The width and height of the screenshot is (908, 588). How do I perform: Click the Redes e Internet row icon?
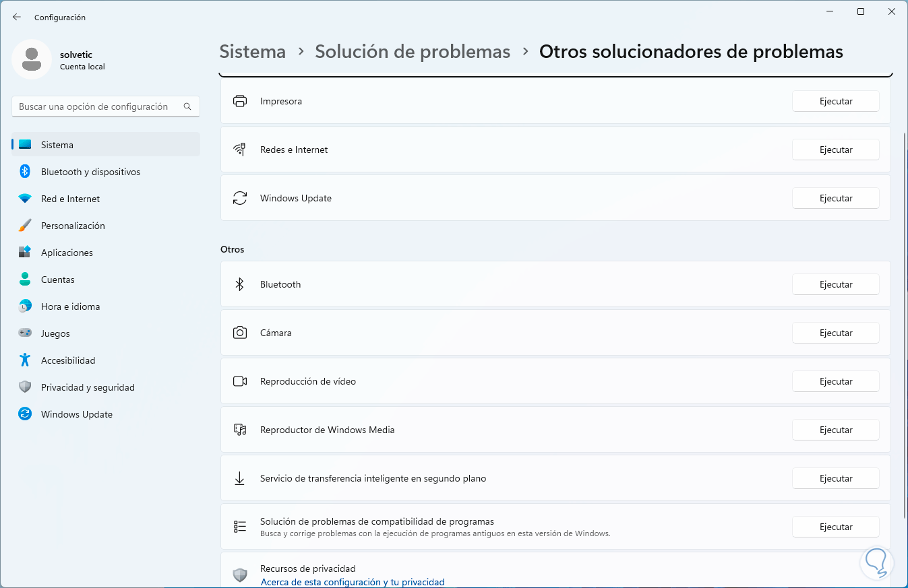click(x=240, y=150)
